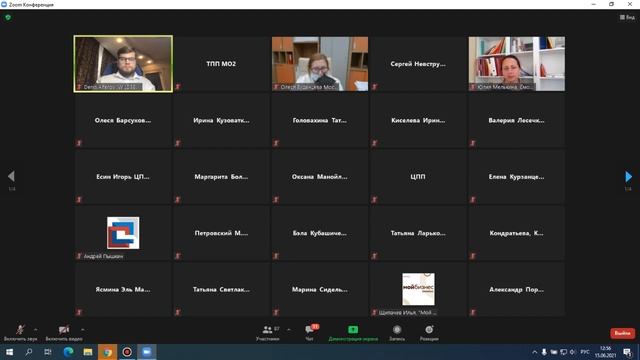Image resolution: width=640 pixels, height=360 pixels.
Task: Select the Петровский М... participant tile
Action: coord(221,233)
